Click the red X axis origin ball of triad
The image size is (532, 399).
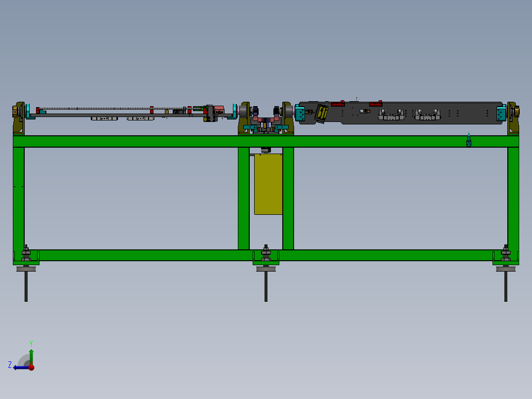click(32, 367)
